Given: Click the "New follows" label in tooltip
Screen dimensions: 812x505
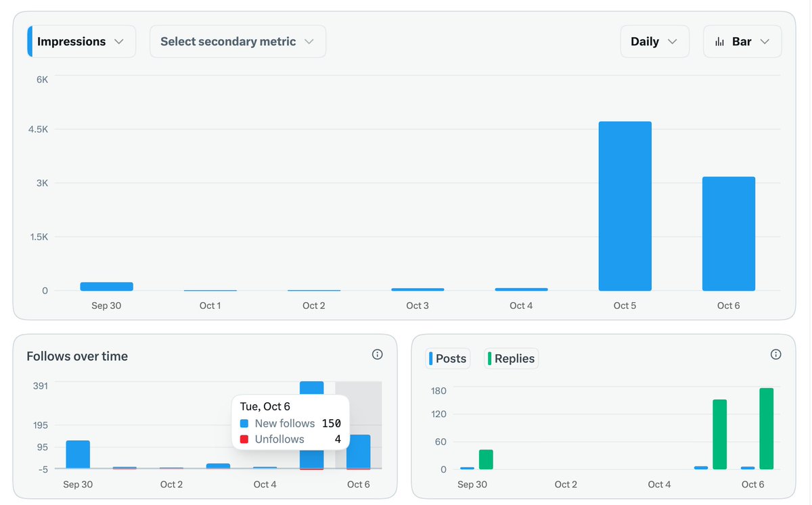Looking at the screenshot, I should click(285, 423).
